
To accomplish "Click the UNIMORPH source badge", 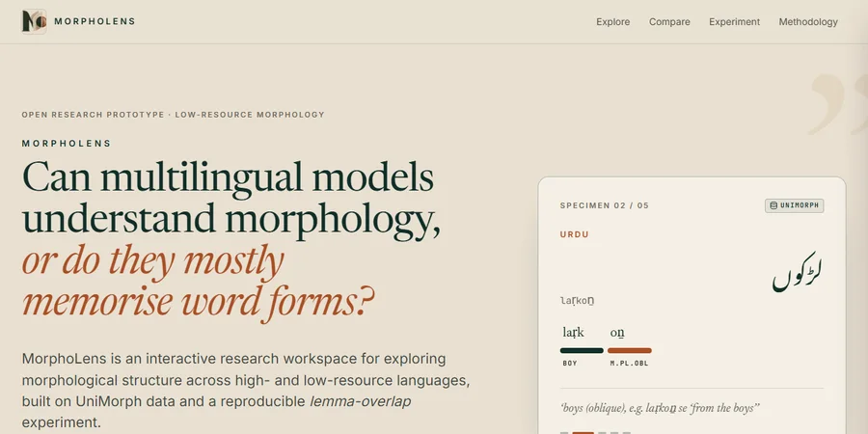I will pos(795,205).
